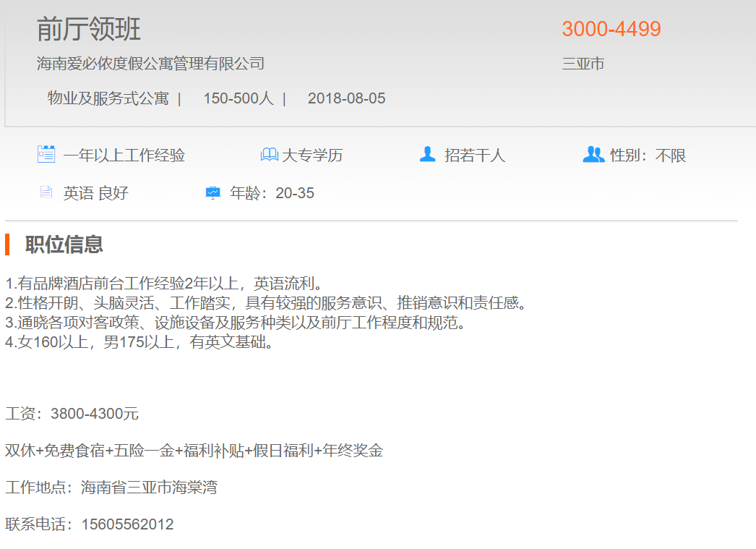Image resolution: width=756 pixels, height=549 pixels.
Task: Click the document icon beside 英语 良好
Action: pyautogui.click(x=46, y=192)
